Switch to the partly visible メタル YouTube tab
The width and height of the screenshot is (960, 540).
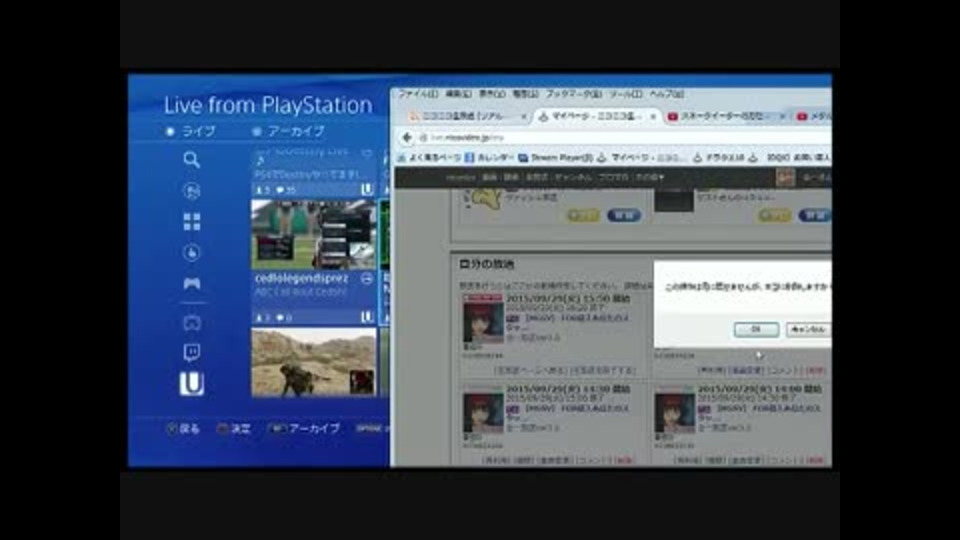pyautogui.click(x=813, y=116)
